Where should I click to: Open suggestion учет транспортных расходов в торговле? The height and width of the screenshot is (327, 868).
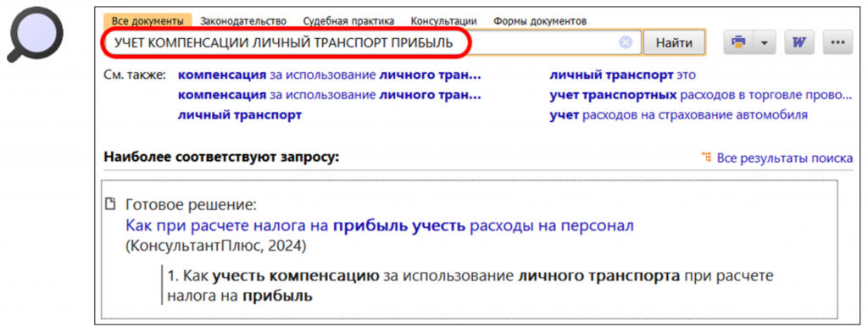700,95
